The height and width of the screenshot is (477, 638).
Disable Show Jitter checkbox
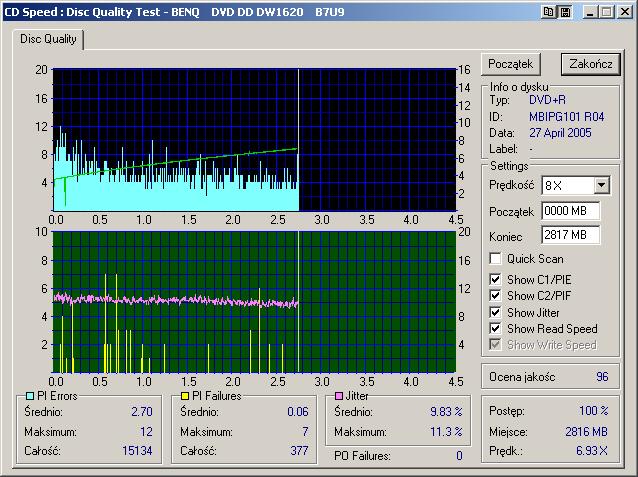[x=495, y=313]
